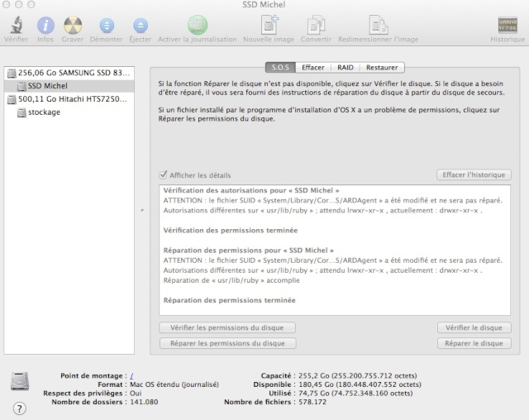Screen dimensions: 529x420
Task: Click the SAMSUNG SSD disk icon
Action: [12, 73]
